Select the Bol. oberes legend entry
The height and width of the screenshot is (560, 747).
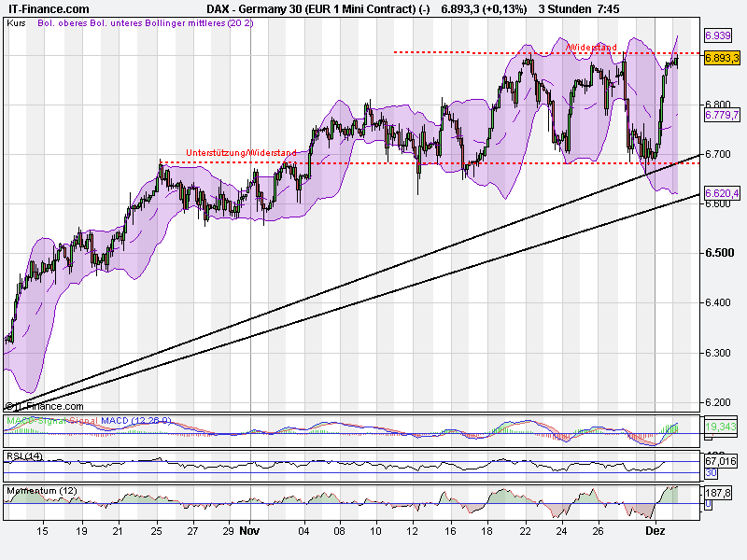tap(63, 26)
